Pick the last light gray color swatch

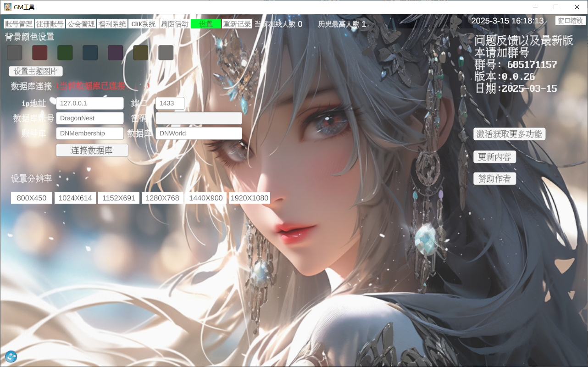click(166, 53)
